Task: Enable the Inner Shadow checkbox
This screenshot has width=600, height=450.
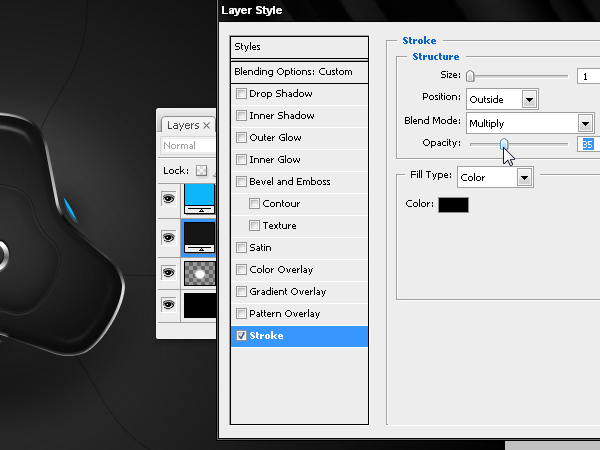Action: coord(241,116)
